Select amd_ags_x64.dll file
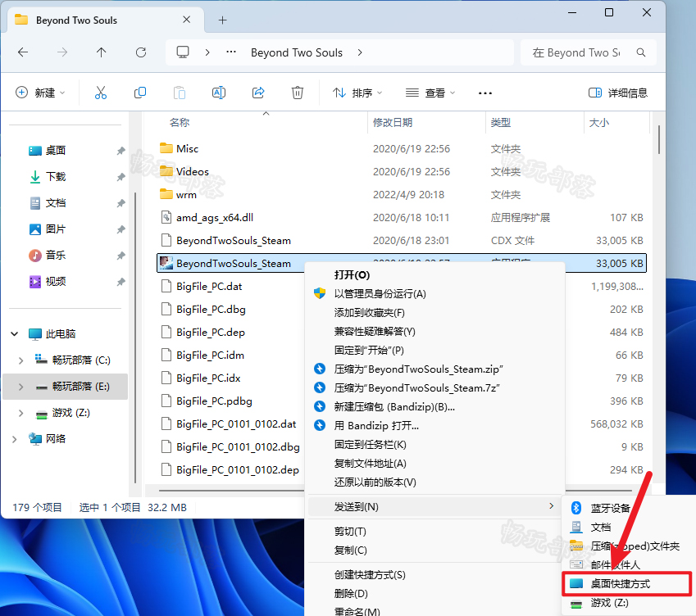The width and height of the screenshot is (696, 616). point(215,218)
